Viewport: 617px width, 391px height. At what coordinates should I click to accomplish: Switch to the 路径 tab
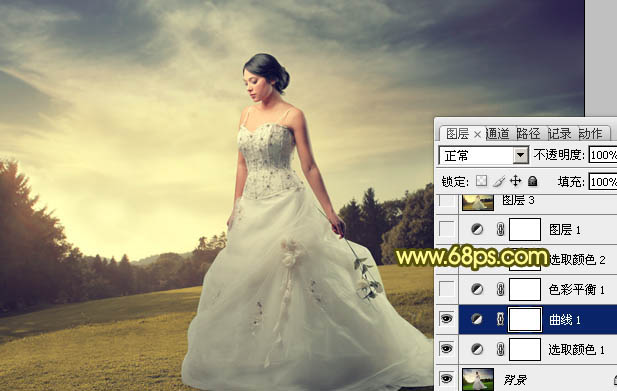528,134
